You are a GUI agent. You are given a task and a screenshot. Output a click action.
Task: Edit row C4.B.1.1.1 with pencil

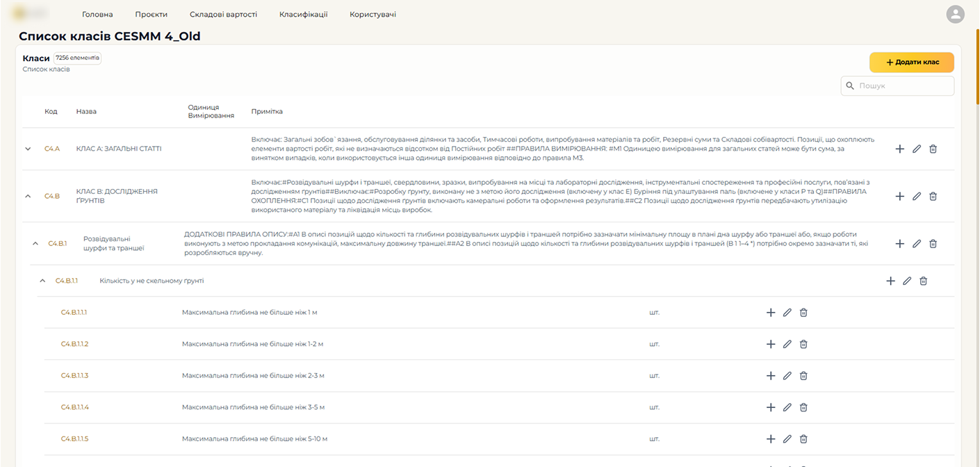(x=787, y=313)
